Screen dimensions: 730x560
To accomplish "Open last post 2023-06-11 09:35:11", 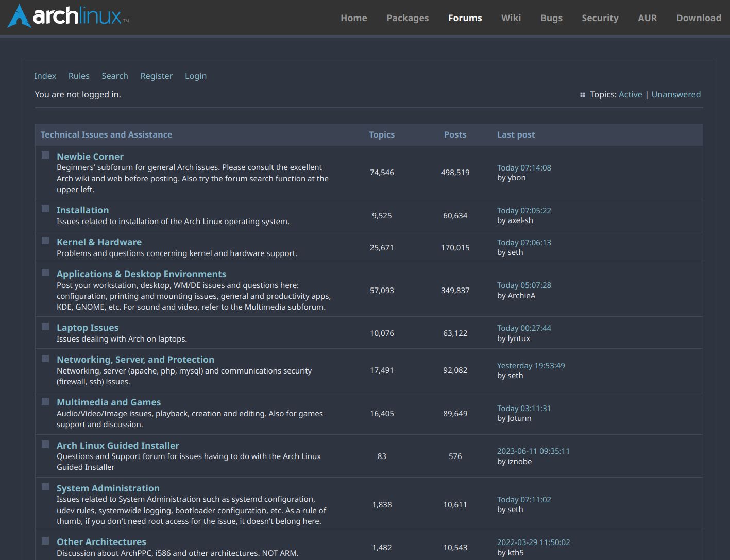I will 533,451.
